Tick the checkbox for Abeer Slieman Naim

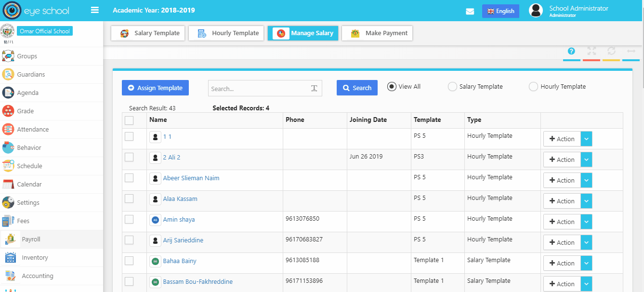click(129, 178)
